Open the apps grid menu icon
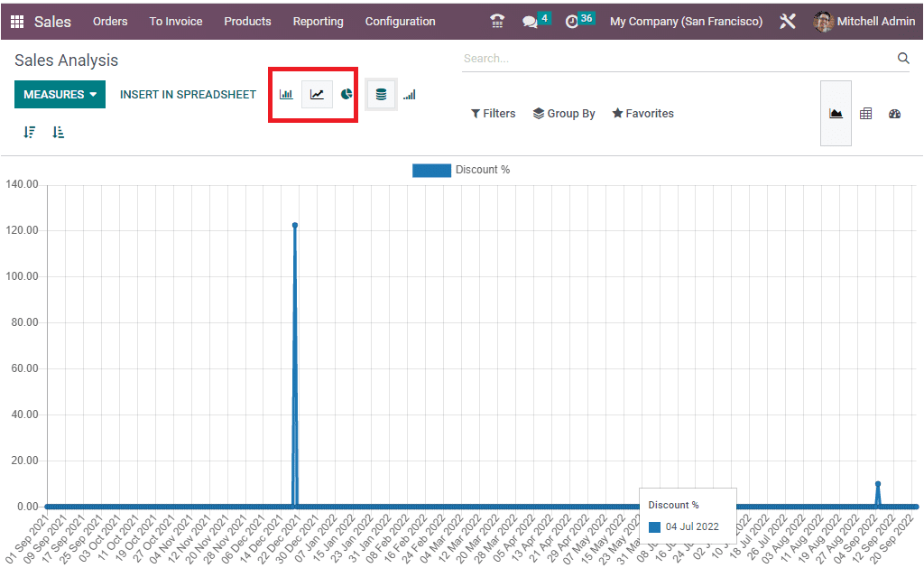Screen dimensions: 924x568 [x=17, y=22]
